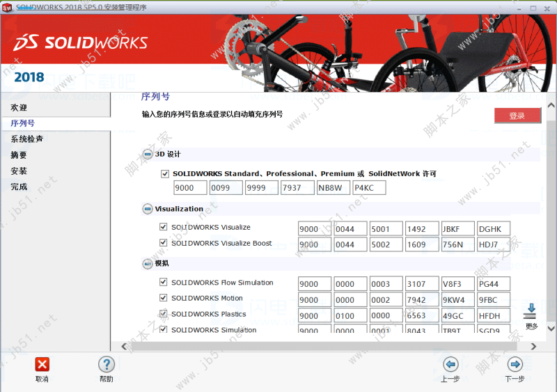Viewport: 557px width, 392px height.
Task: Click Visualize Boost serial field 1609
Action: coord(422,244)
